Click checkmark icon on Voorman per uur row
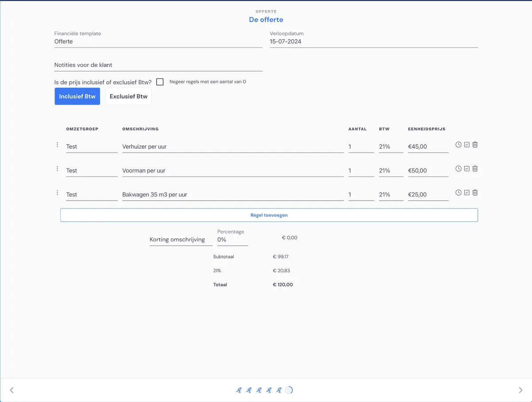The width and height of the screenshot is (532, 402). click(x=467, y=169)
